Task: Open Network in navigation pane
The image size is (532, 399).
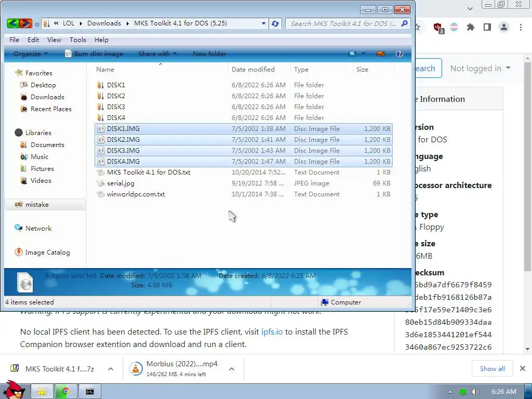Action: [38, 229]
